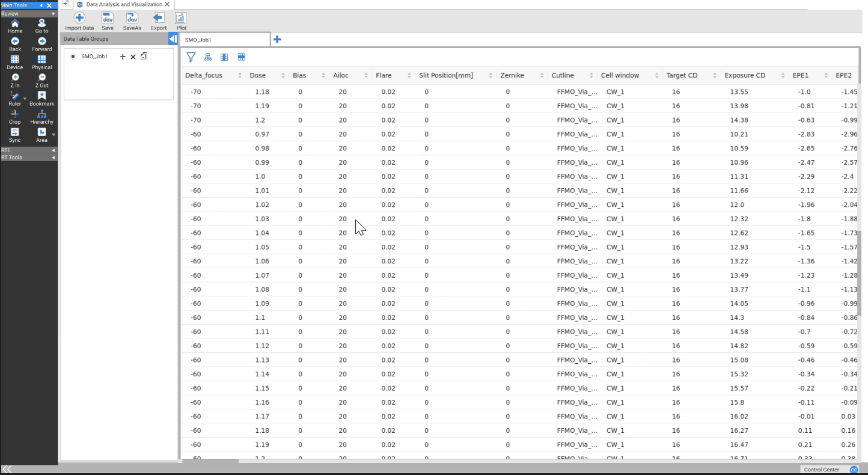The width and height of the screenshot is (868, 475).
Task: Select the Ruler tool in Main Tools
Action: 15,96
